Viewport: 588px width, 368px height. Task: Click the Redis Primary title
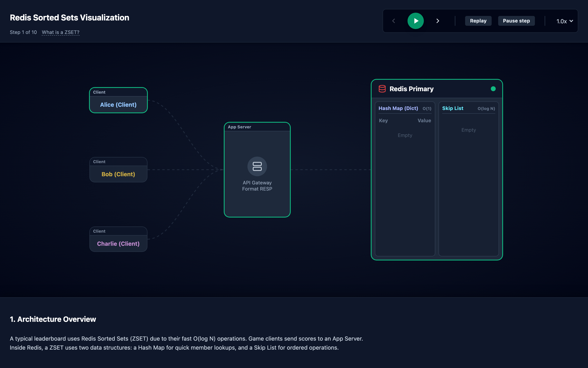(x=411, y=89)
